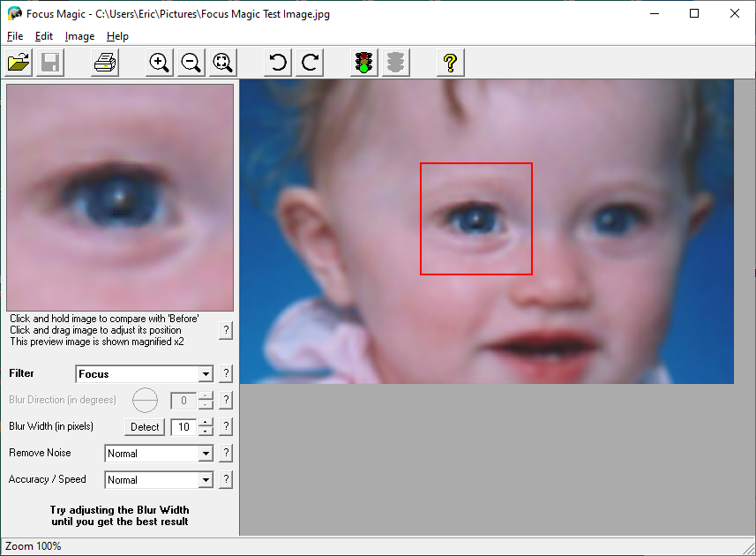Viewport: 756px width, 556px height.
Task: Increase Blur Width with the up stepper arrow
Action: click(x=204, y=423)
